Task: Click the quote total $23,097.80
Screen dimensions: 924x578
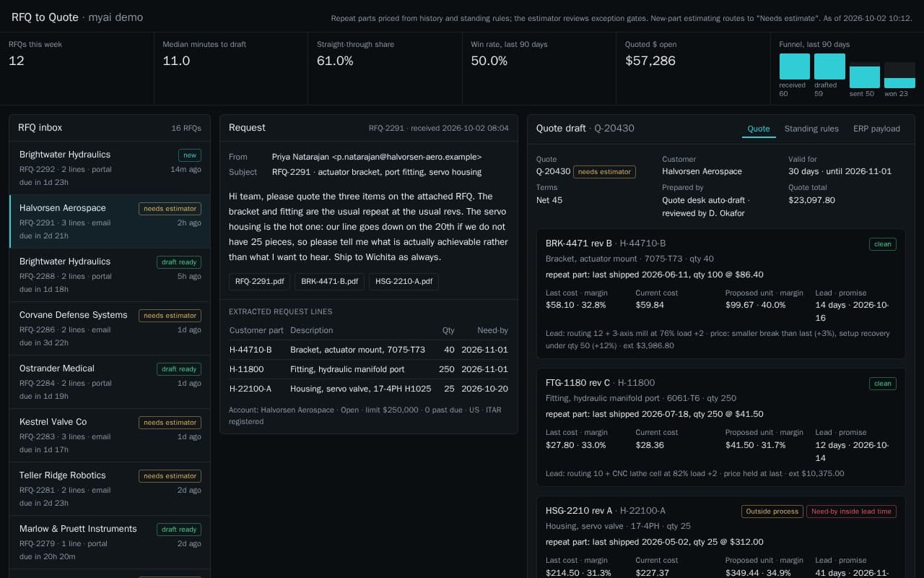Action: click(811, 200)
